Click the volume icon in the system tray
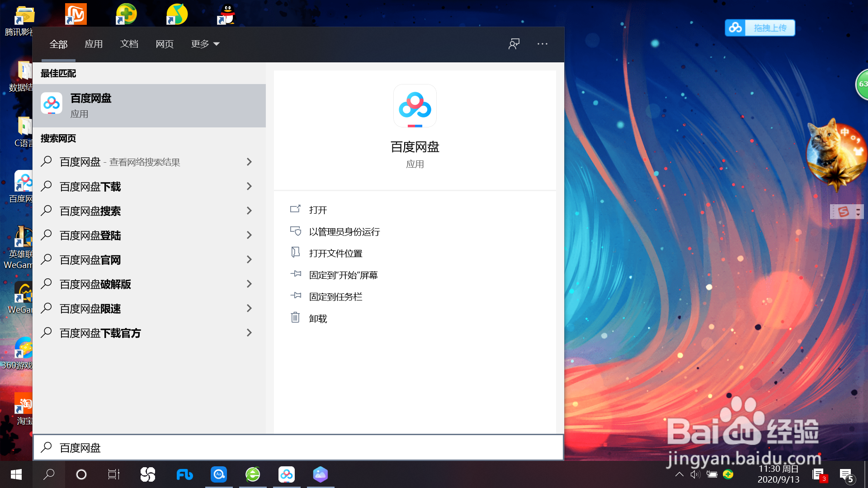Viewport: 868px width, 488px height. 695,474
